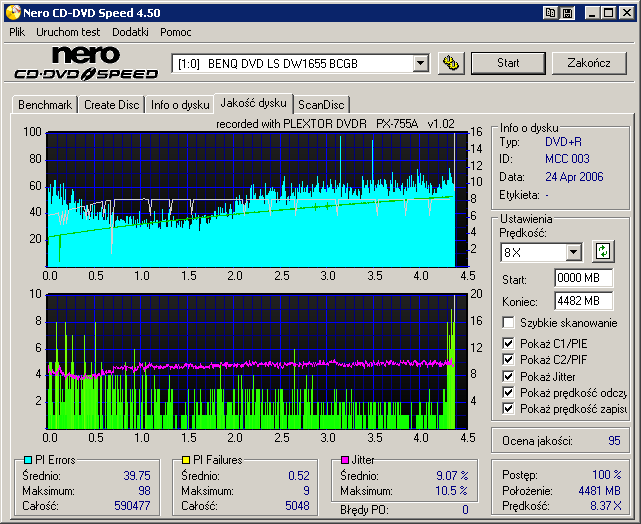This screenshot has width=641, height=524.
Task: Minimize the Nero CD-DVD Speed window
Action: [591, 13]
